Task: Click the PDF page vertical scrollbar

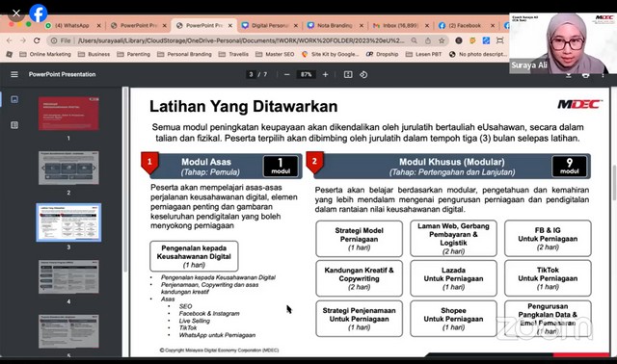Action: pos(614,183)
